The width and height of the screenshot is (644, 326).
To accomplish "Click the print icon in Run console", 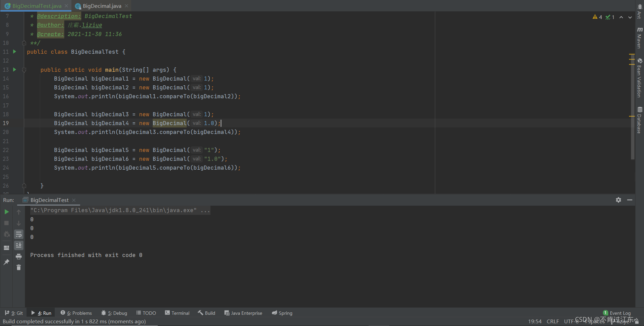I will coord(19,256).
